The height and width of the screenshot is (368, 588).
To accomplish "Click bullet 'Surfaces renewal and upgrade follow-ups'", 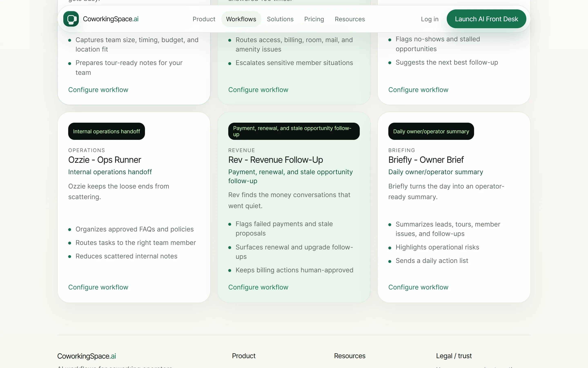I will pyautogui.click(x=294, y=252).
